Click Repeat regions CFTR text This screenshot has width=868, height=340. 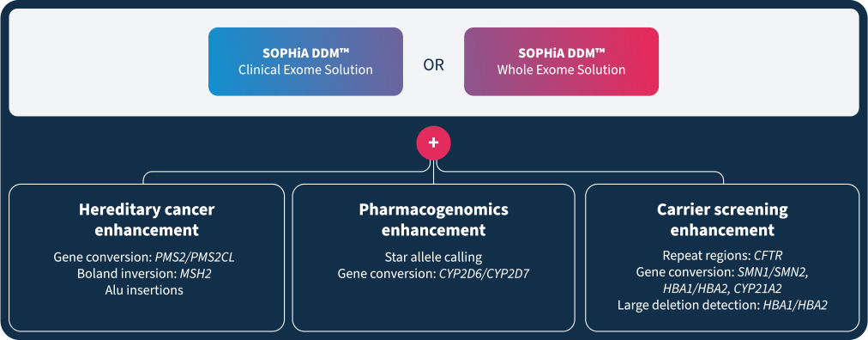722,257
